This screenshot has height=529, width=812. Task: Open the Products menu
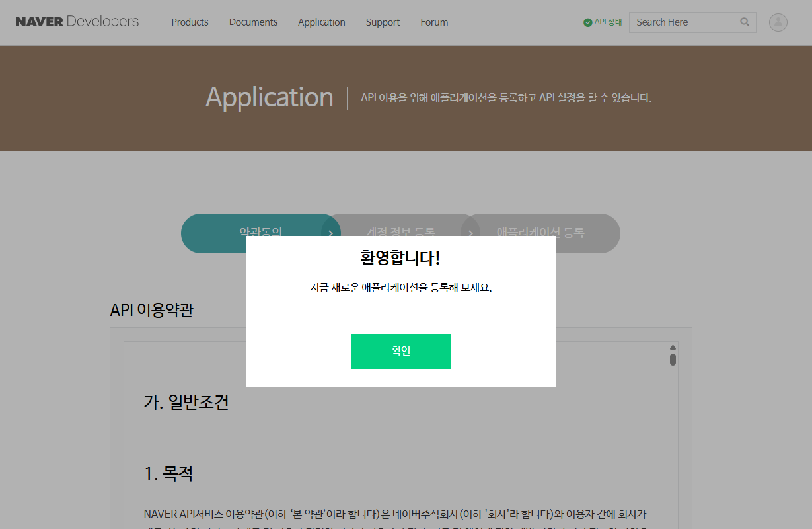[190, 22]
